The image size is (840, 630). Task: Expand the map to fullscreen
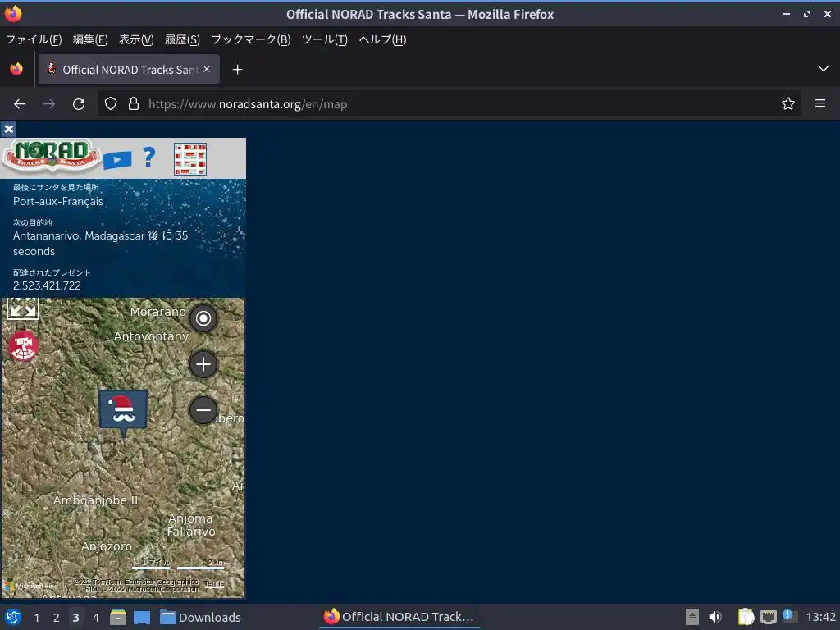(23, 308)
